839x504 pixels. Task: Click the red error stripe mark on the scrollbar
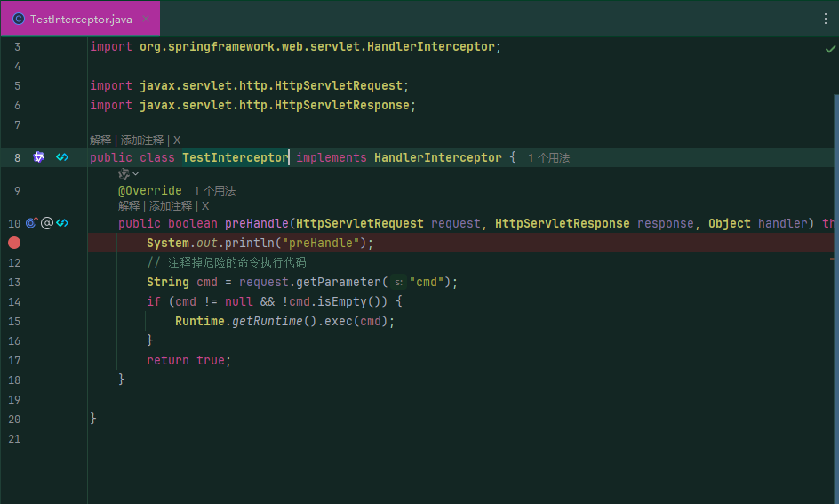coord(833,259)
